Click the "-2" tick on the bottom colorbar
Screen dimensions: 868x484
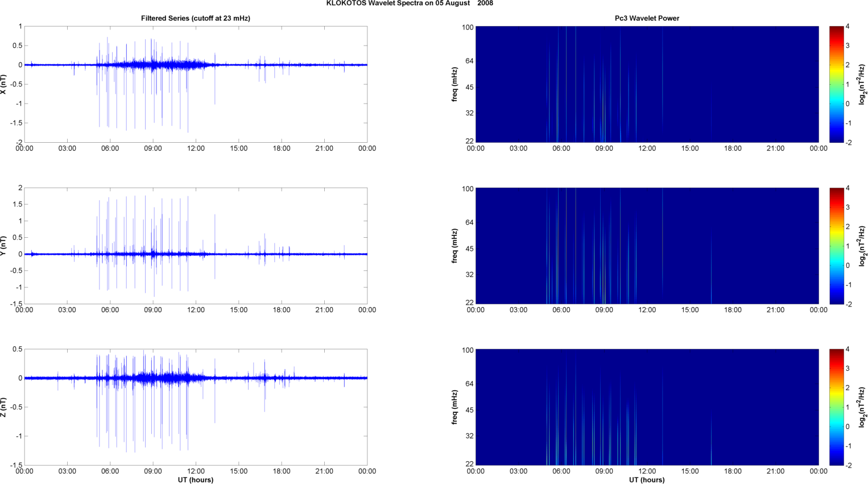[x=848, y=465]
